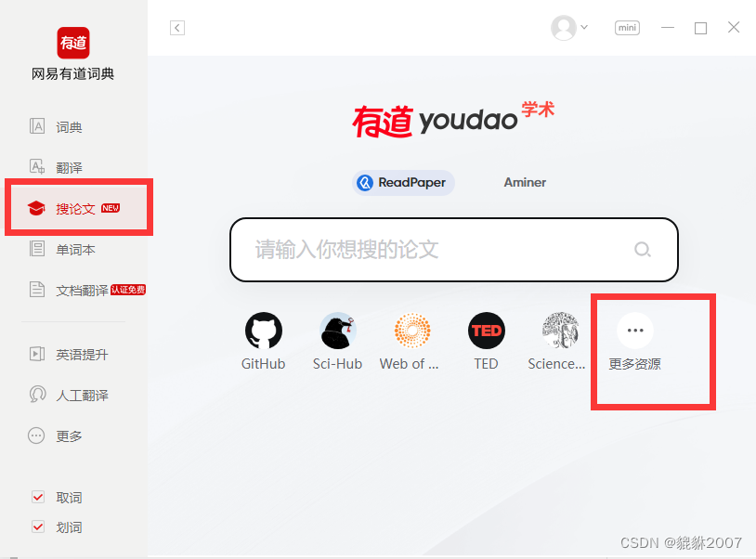
Task: Toggle the 划词 checkbox
Action: tap(37, 526)
